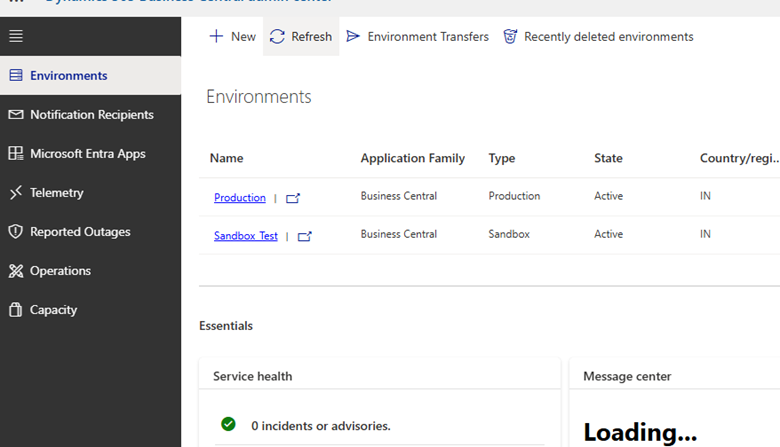Sort by the Name column header

(x=227, y=158)
